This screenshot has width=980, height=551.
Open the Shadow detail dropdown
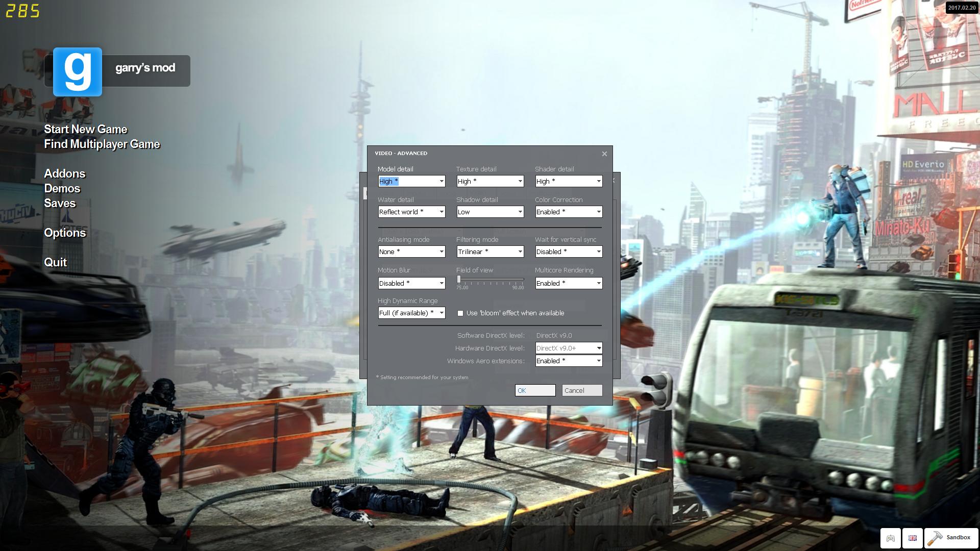[x=520, y=212]
